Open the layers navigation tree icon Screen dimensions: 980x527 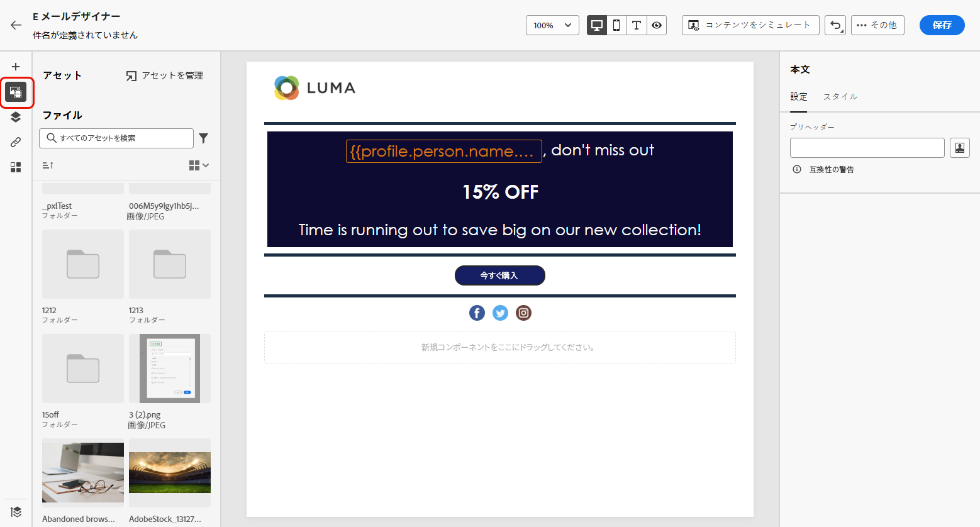[x=16, y=117]
